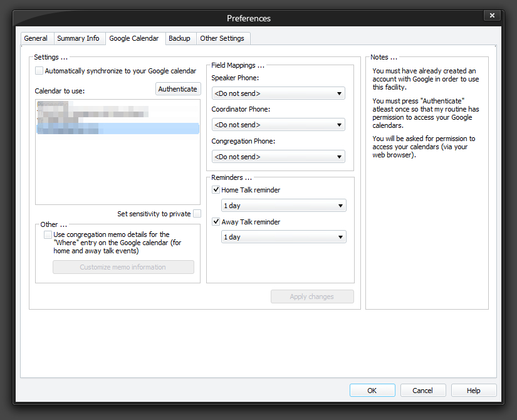Image resolution: width=517 pixels, height=420 pixels.
Task: Disable the Away Talk reminder checkbox
Action: pyautogui.click(x=216, y=222)
